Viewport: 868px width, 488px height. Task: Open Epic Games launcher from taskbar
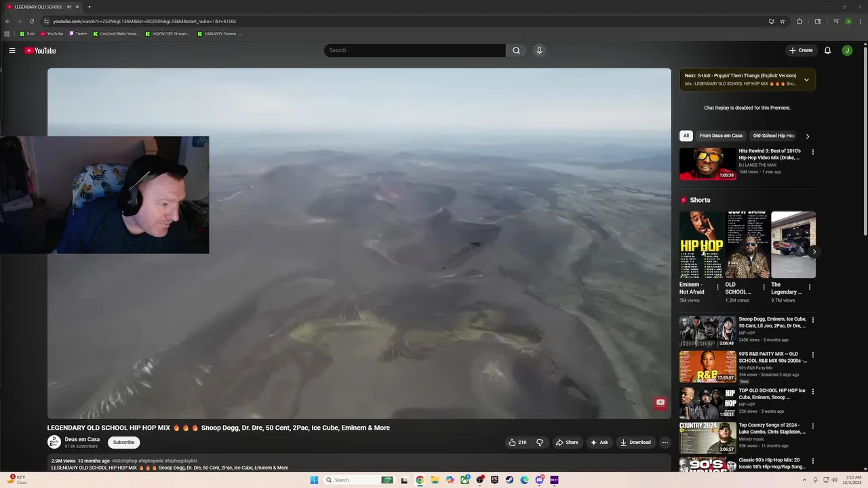[494, 480]
